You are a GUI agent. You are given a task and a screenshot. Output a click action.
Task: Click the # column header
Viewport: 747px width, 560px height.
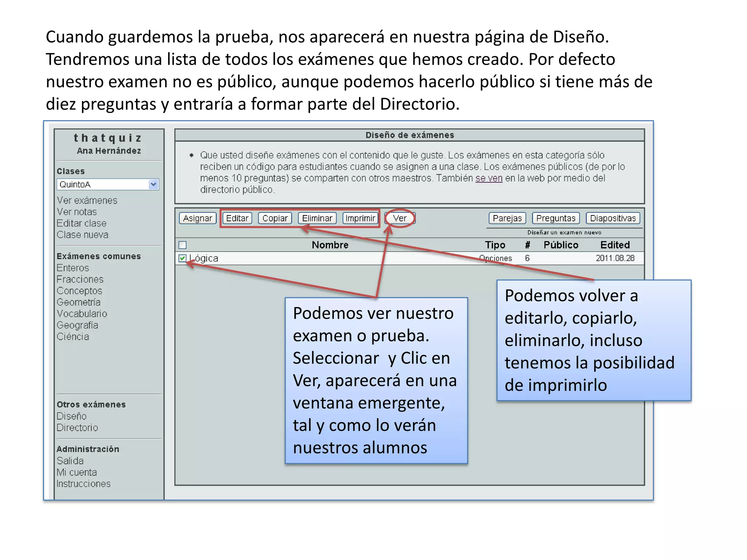pos(527,245)
